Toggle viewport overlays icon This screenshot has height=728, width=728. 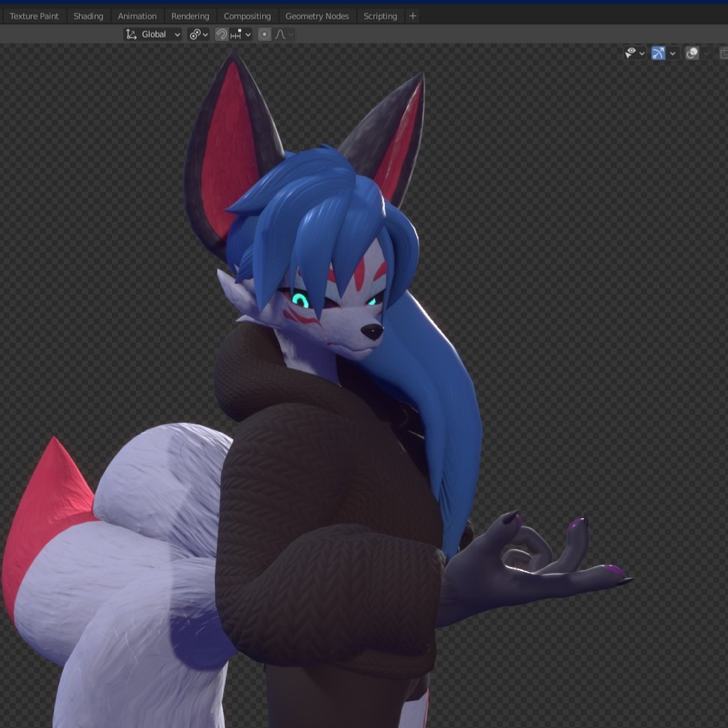point(692,53)
